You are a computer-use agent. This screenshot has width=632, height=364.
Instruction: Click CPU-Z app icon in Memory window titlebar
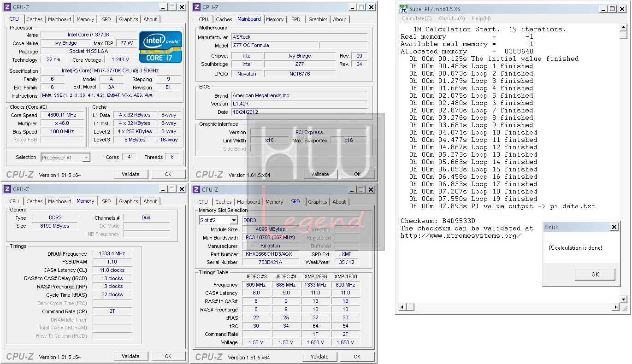7,189
